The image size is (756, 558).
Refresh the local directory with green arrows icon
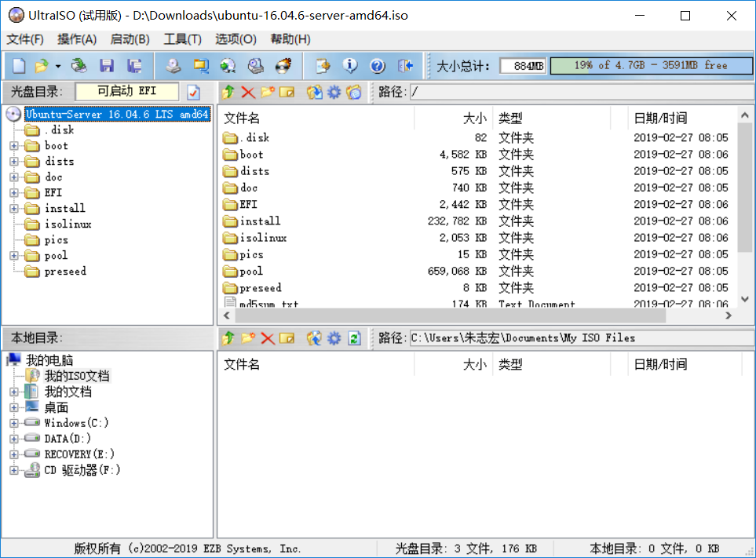tap(354, 338)
